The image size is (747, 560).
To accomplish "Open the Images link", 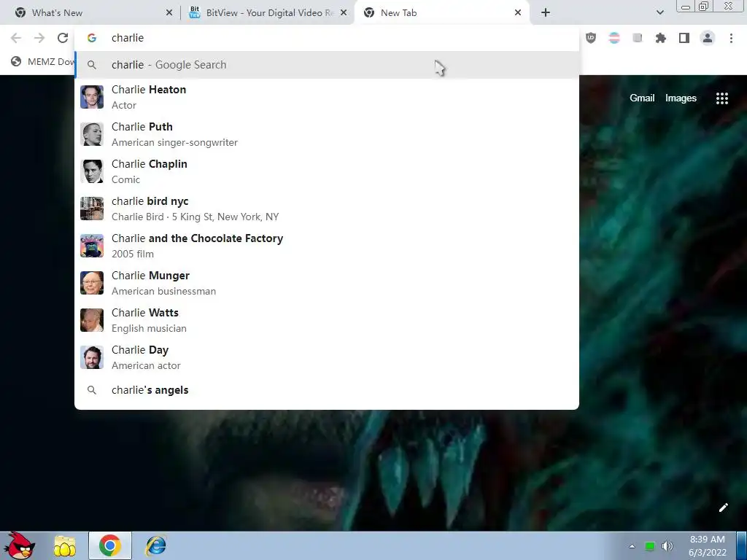I will [681, 98].
